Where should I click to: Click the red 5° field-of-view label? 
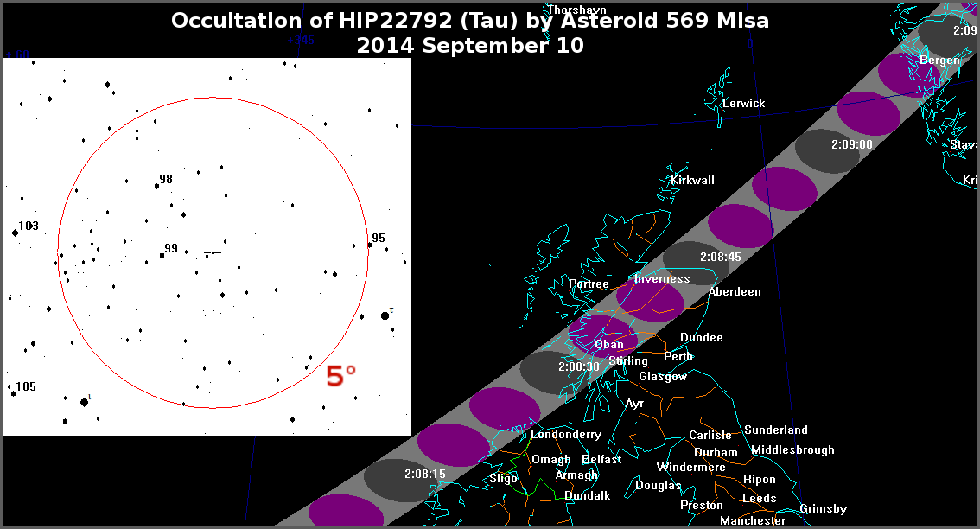coord(340,376)
